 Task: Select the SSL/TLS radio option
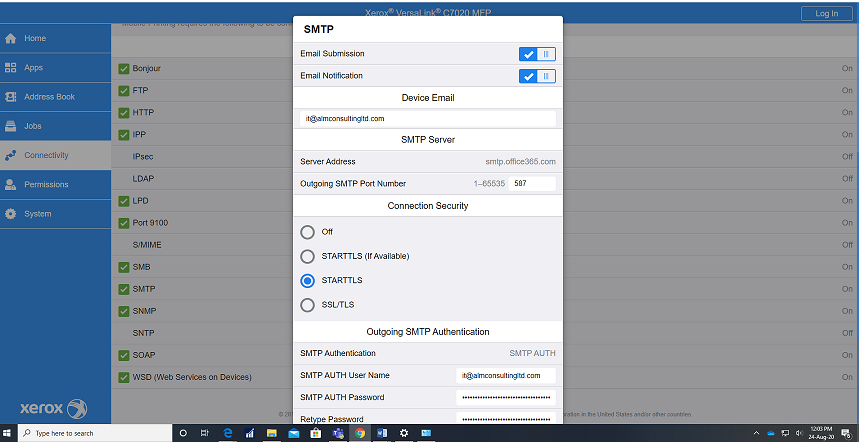(307, 305)
